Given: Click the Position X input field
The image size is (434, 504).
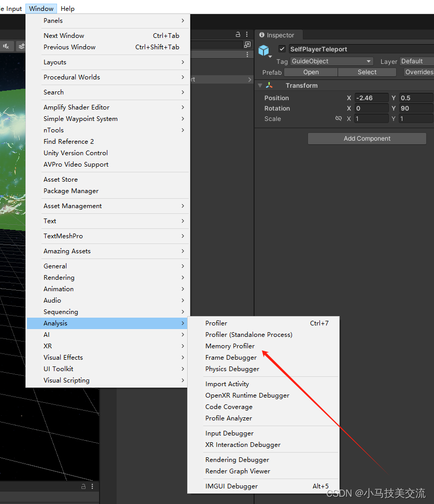Looking at the screenshot, I should (x=371, y=98).
